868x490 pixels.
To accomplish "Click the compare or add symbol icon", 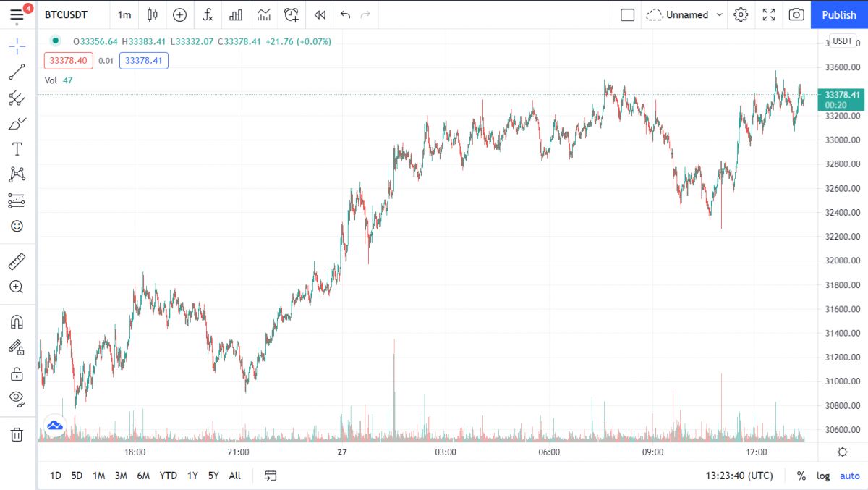I will 179,14.
